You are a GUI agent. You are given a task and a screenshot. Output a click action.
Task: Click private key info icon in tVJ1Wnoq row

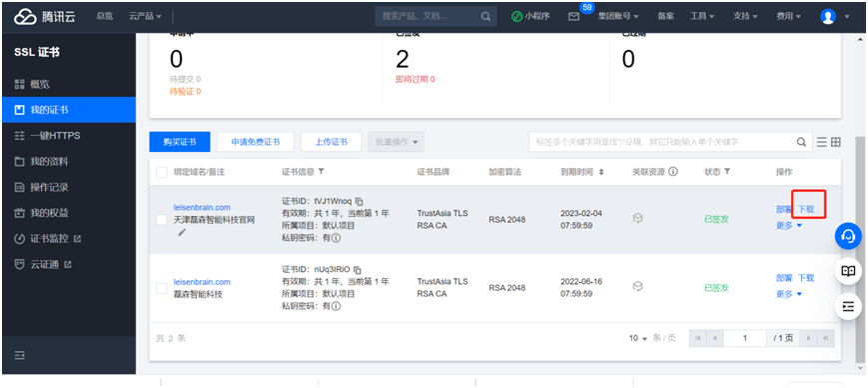pos(336,238)
